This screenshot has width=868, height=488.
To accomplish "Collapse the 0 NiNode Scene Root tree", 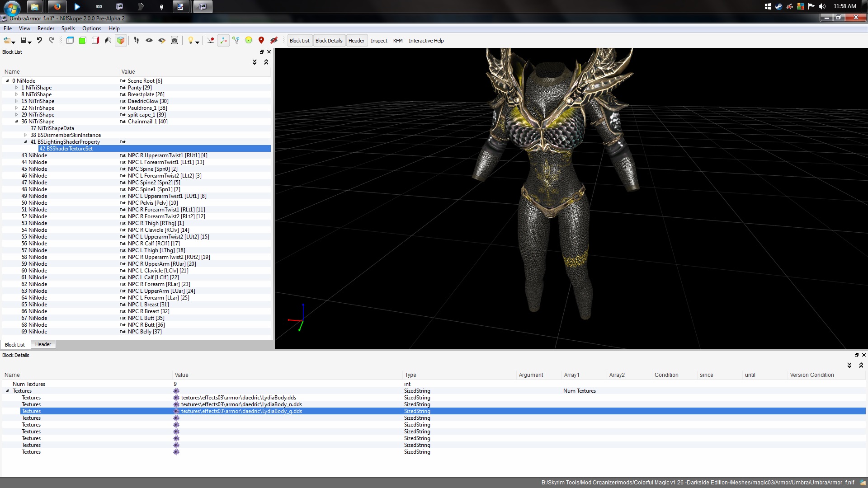I will tap(8, 81).
